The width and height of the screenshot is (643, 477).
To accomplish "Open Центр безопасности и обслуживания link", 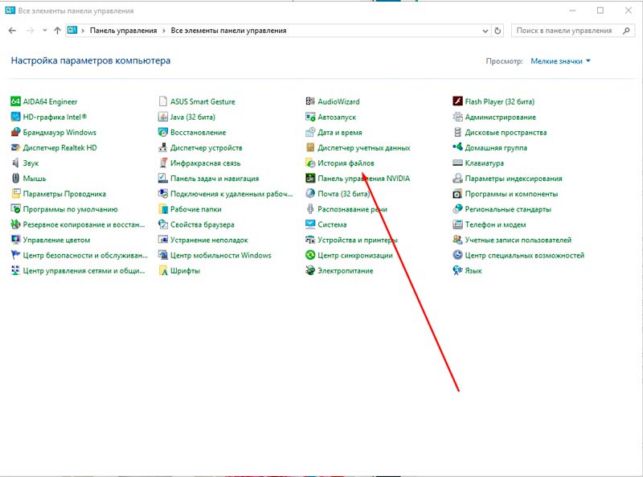I will [x=85, y=256].
